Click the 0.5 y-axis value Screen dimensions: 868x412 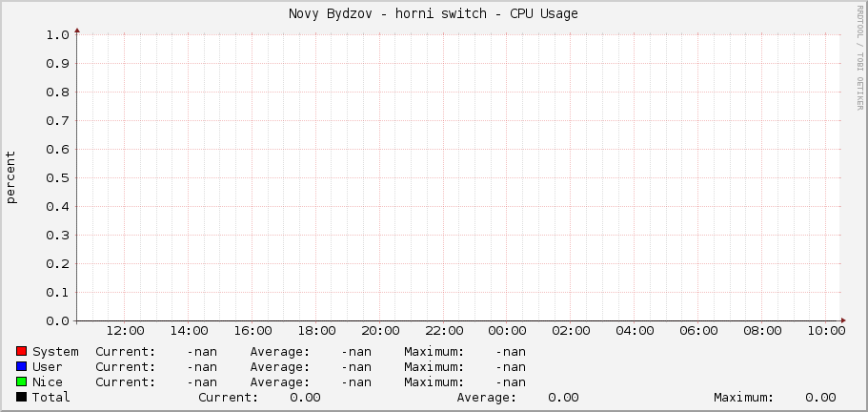coord(57,177)
